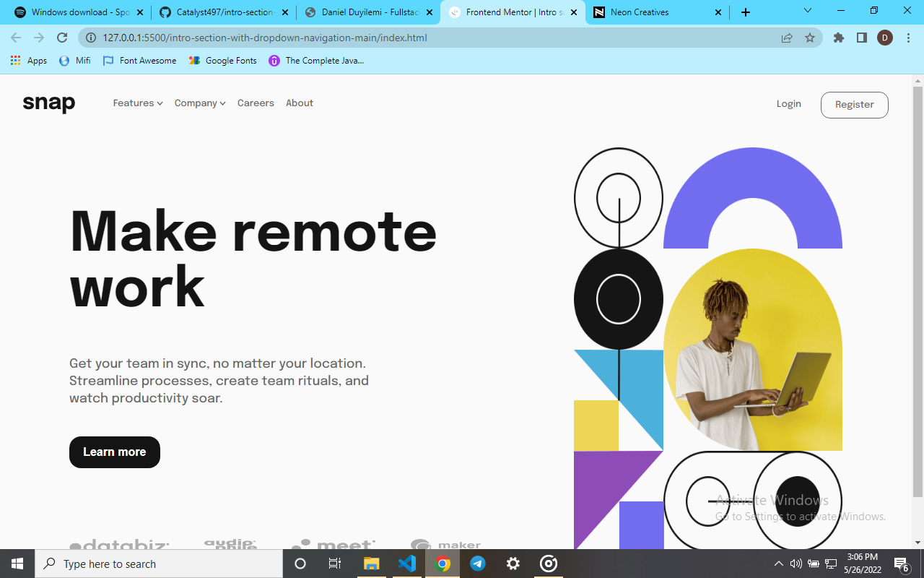Open the network tray icon

click(831, 564)
